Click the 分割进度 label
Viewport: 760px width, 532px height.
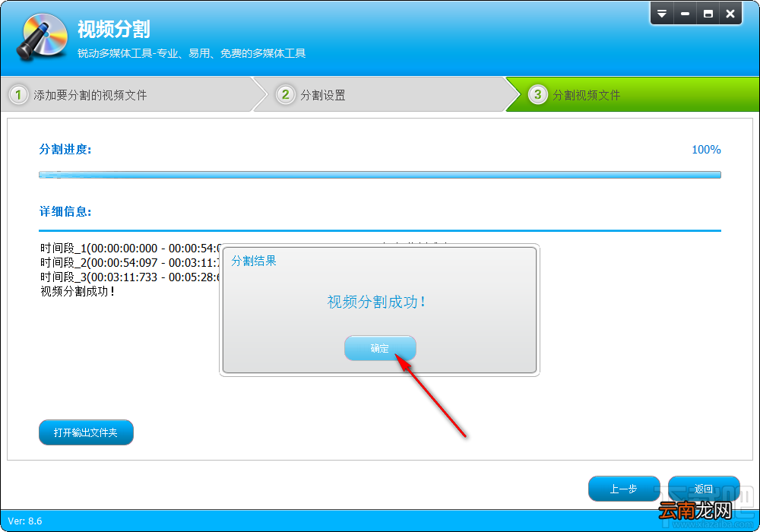[65, 149]
